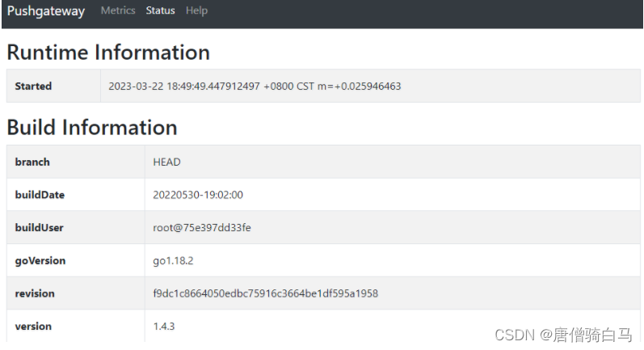Select the branch row label
The height and width of the screenshot is (350, 644).
tap(32, 162)
